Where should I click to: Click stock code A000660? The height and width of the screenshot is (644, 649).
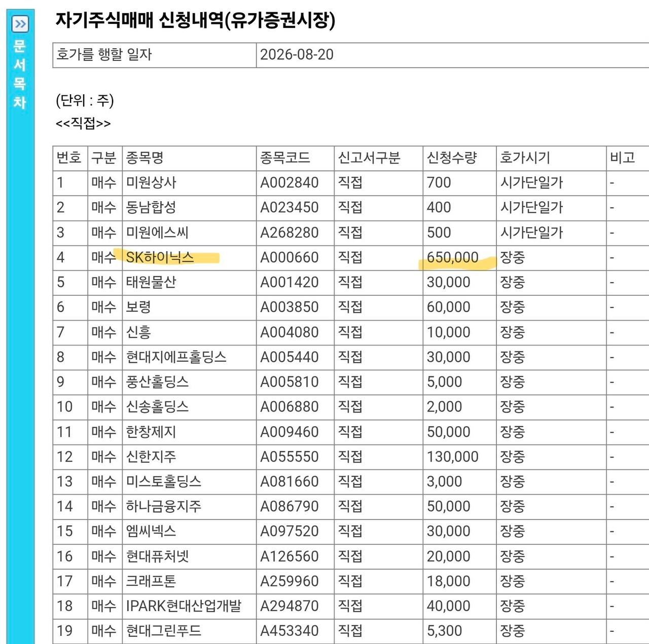(290, 257)
